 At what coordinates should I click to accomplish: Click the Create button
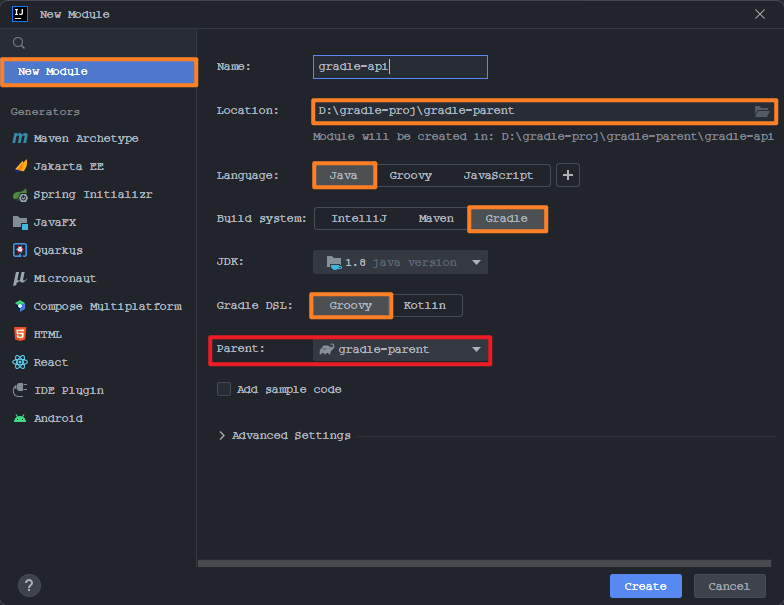646,586
